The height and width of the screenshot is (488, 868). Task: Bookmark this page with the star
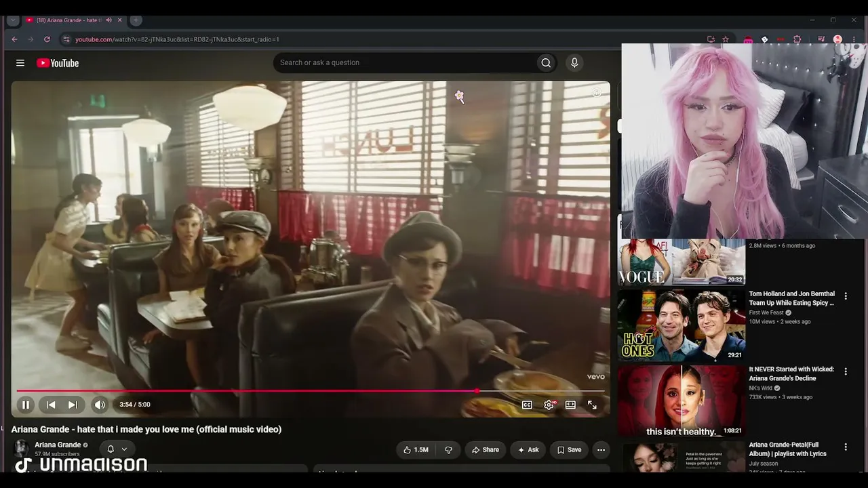[x=725, y=39]
